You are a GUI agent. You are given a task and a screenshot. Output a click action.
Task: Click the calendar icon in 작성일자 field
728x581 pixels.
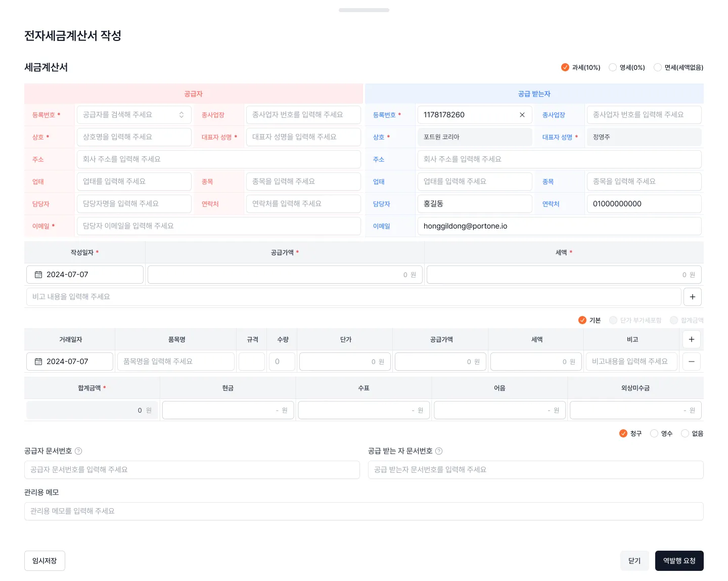pyautogui.click(x=38, y=275)
